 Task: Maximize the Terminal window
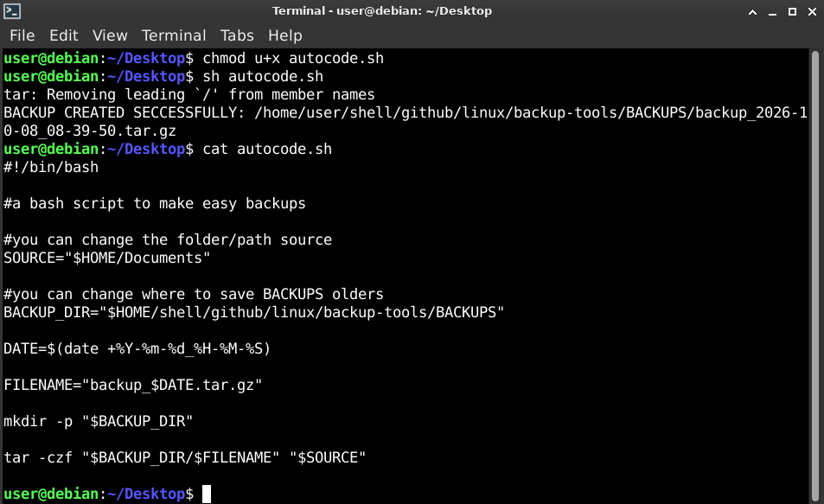tap(793, 11)
